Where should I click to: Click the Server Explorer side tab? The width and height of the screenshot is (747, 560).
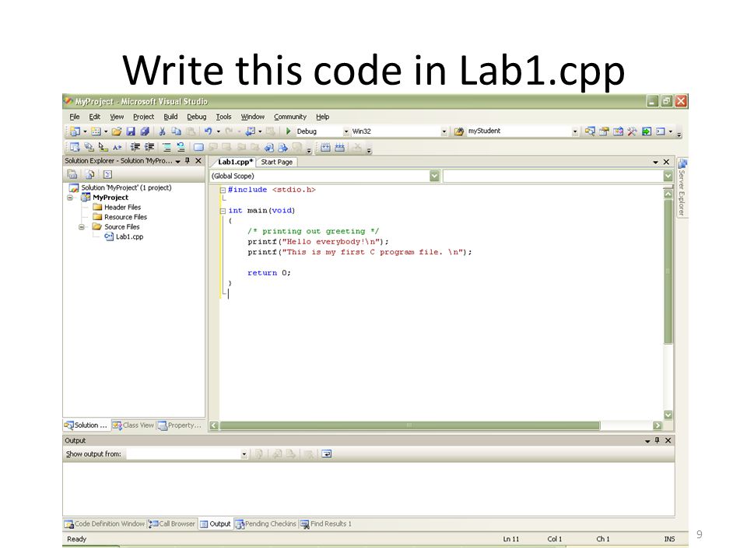682,187
